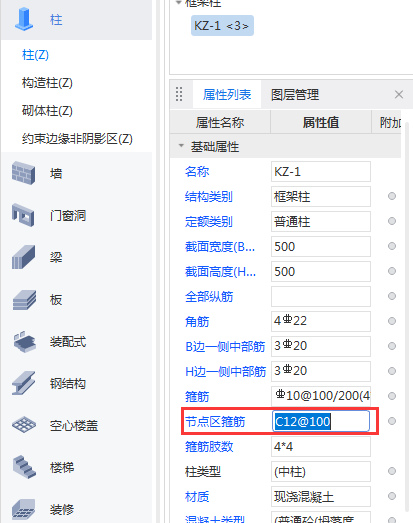Click the 附加 column header
Viewport: 413px width, 523px height.
click(386, 122)
